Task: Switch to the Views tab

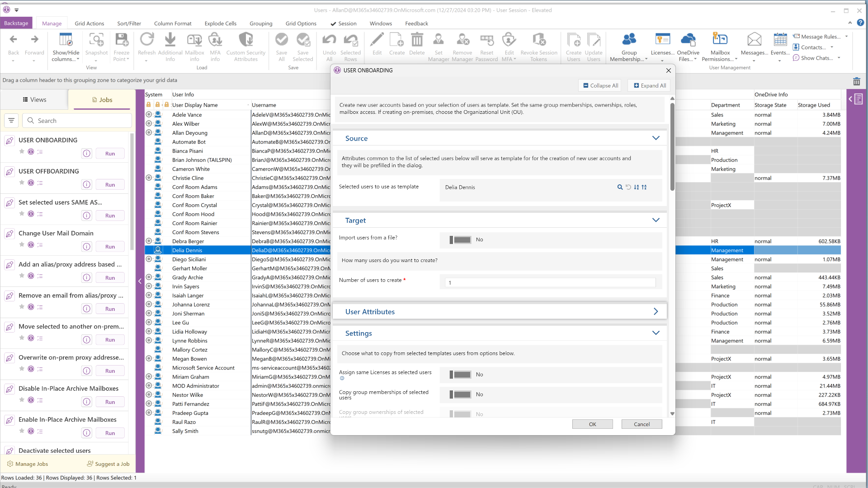Action: click(34, 100)
